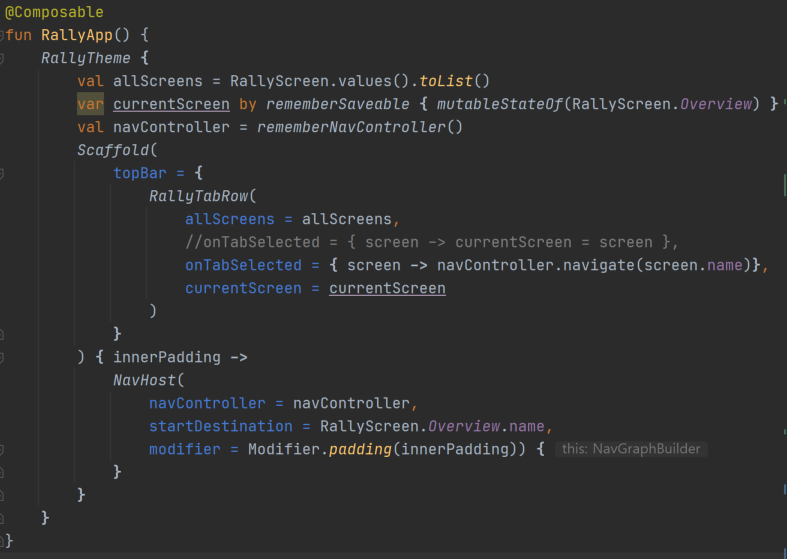
Task: Click navController value after 'navController =' in NavHost
Action: (351, 403)
